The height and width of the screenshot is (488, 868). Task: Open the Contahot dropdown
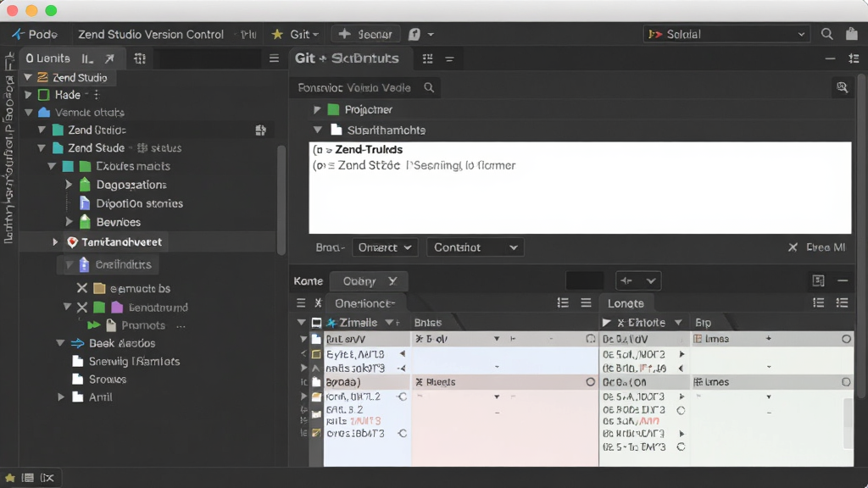tap(475, 247)
